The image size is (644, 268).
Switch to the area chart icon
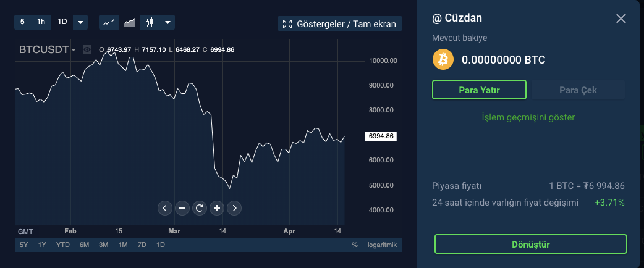pyautogui.click(x=130, y=22)
